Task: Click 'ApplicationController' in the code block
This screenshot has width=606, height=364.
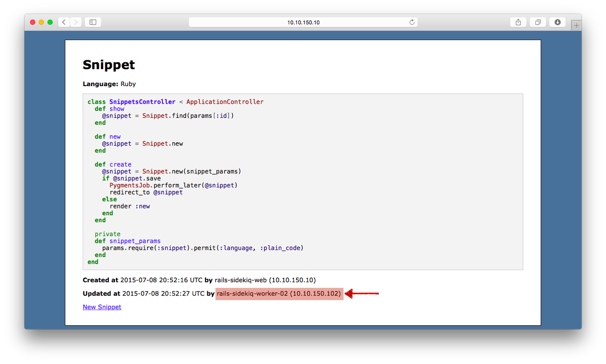Action: [225, 102]
